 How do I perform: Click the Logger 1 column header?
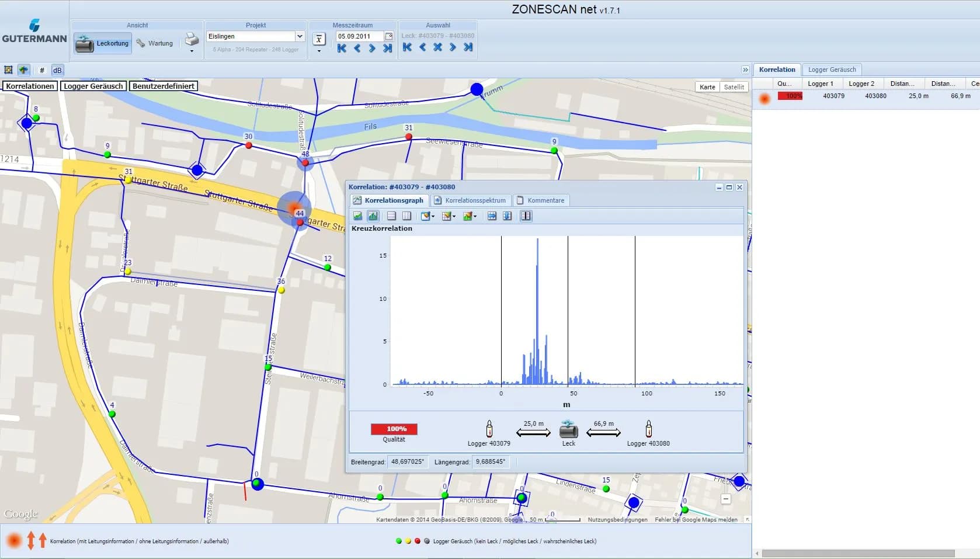coord(821,84)
